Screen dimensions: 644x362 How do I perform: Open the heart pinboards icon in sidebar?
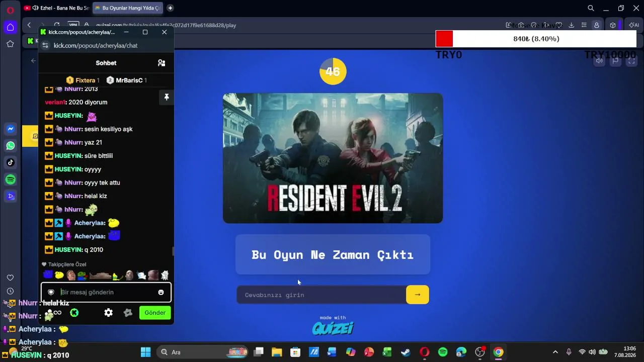coord(10,278)
